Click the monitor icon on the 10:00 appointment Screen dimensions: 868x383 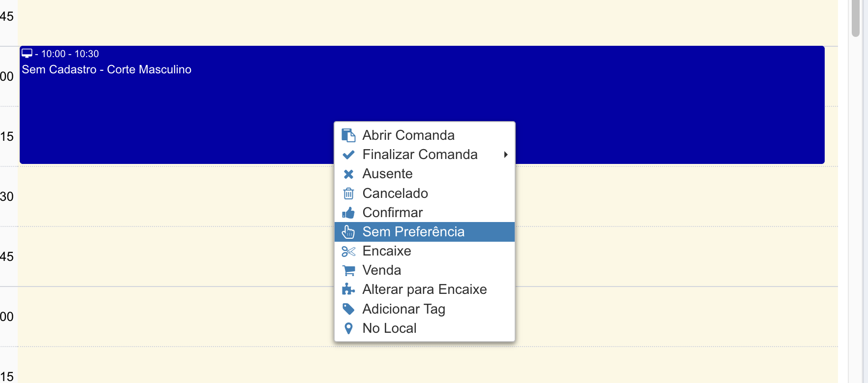tap(27, 53)
